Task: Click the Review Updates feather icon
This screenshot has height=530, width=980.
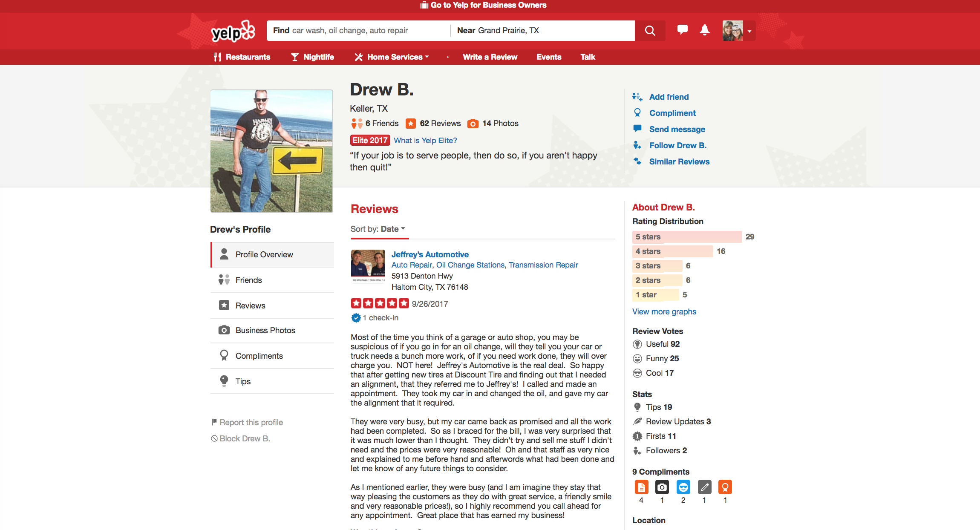Action: [637, 421]
